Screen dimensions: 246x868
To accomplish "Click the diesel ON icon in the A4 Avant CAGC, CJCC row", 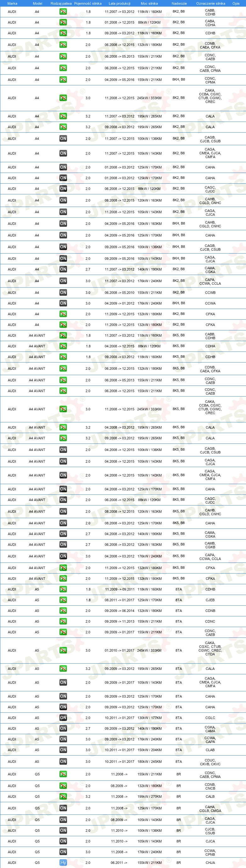I will 63,500.
